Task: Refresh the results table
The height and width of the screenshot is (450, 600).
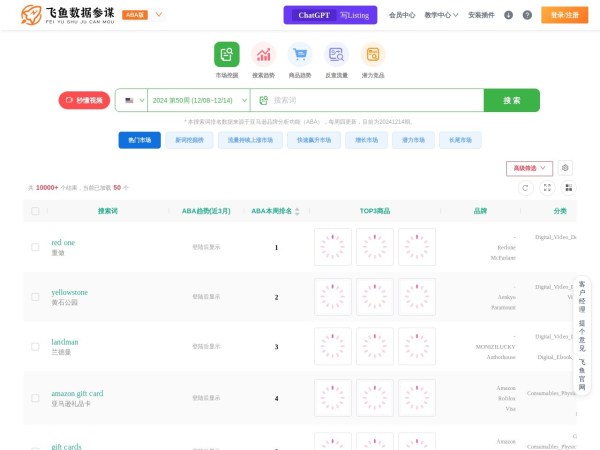Action: point(525,187)
